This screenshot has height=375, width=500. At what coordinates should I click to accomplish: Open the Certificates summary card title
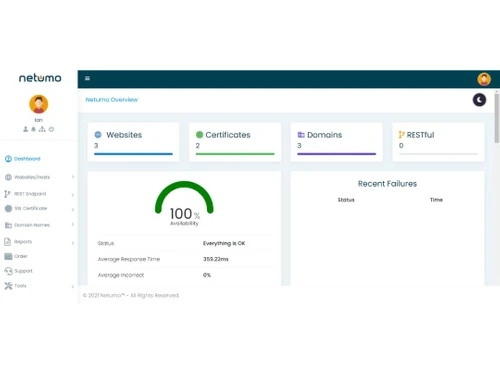[228, 135]
